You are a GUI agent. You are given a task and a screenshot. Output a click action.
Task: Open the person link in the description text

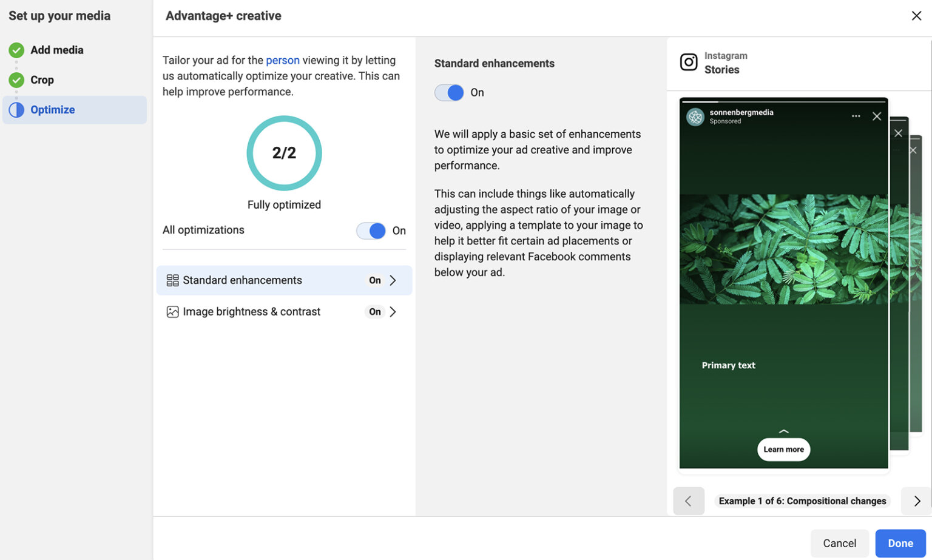[x=283, y=60]
